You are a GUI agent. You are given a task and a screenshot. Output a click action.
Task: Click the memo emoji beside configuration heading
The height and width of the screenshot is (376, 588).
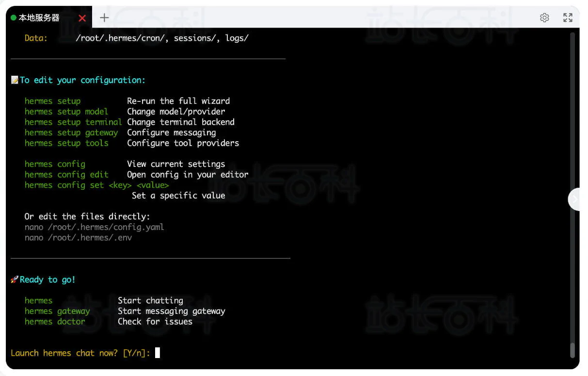point(15,80)
